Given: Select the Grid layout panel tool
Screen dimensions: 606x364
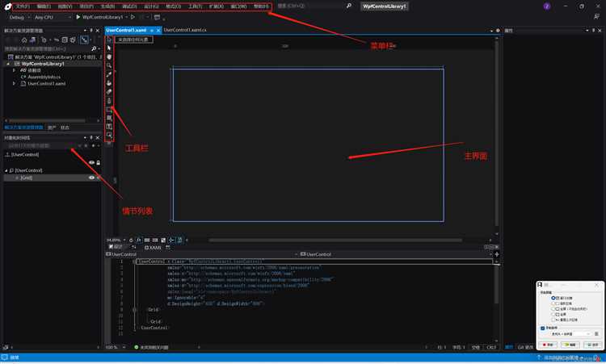Looking at the screenshot, I should (x=109, y=118).
